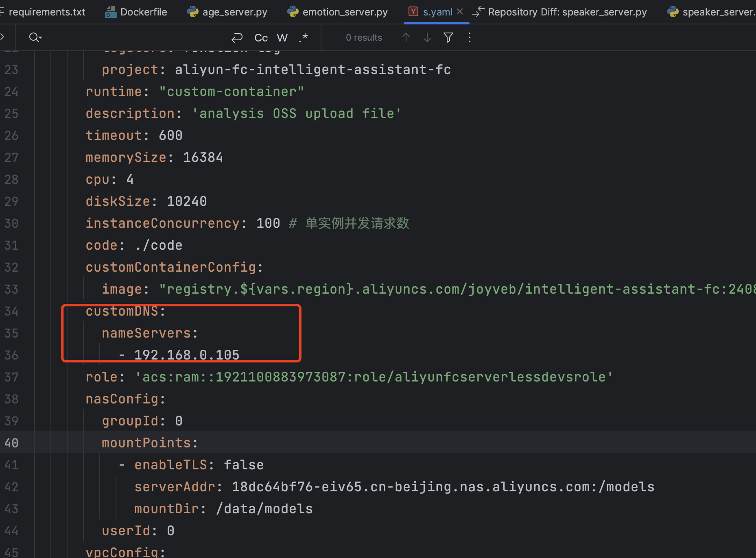The height and width of the screenshot is (558, 756).
Task: Open the requirements.txt tab
Action: [43, 12]
